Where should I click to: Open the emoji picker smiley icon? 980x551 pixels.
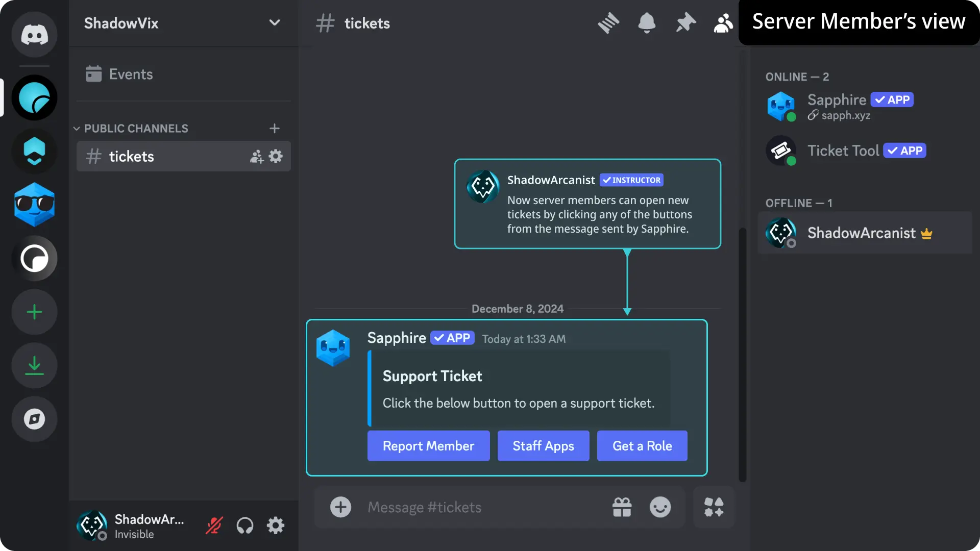[660, 507]
